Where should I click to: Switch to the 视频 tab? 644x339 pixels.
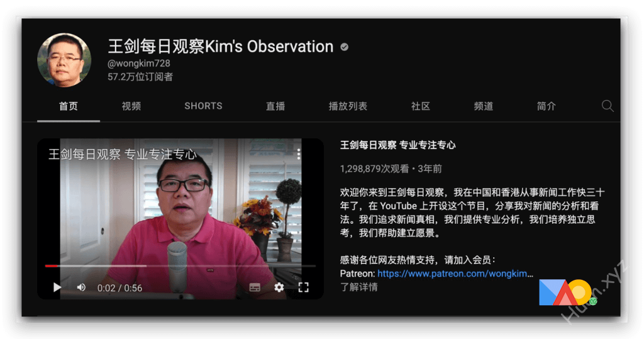pyautogui.click(x=131, y=106)
